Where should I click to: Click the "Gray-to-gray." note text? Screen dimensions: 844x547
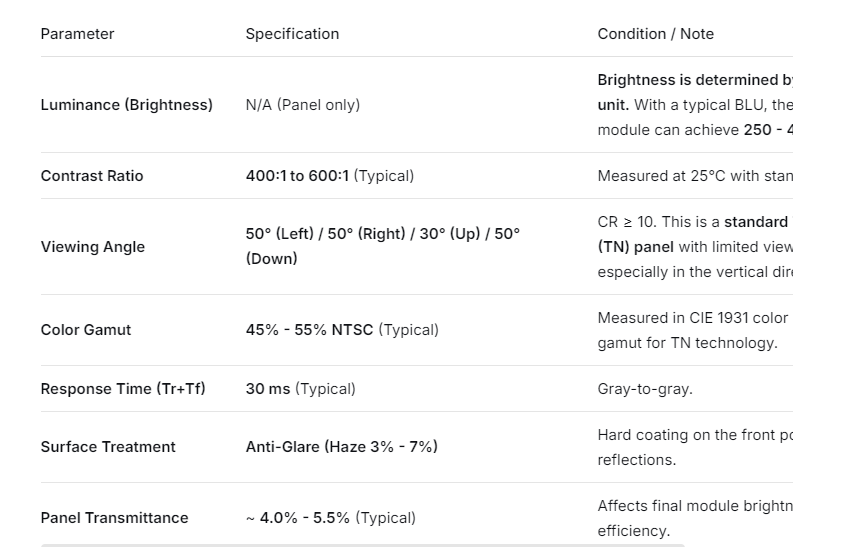(644, 389)
